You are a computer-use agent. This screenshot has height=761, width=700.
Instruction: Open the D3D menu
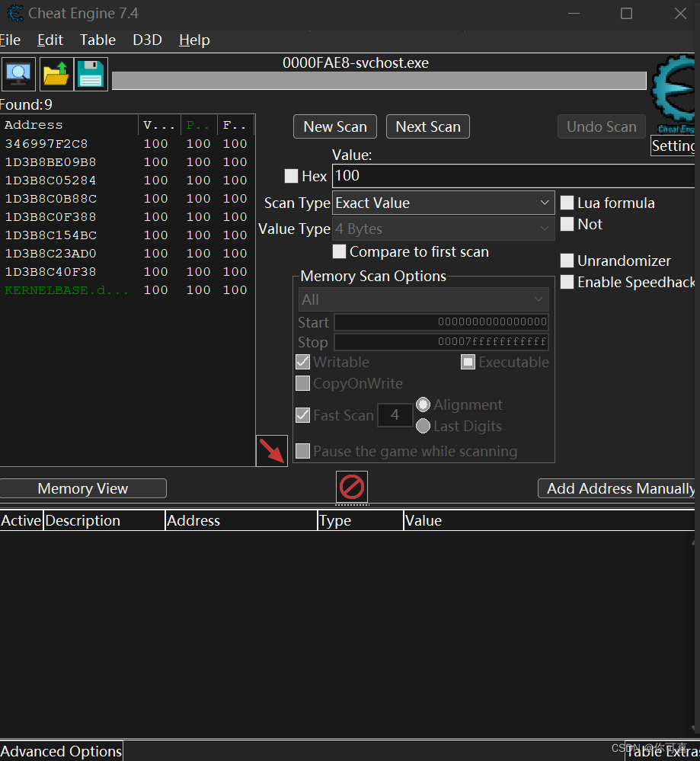[147, 40]
